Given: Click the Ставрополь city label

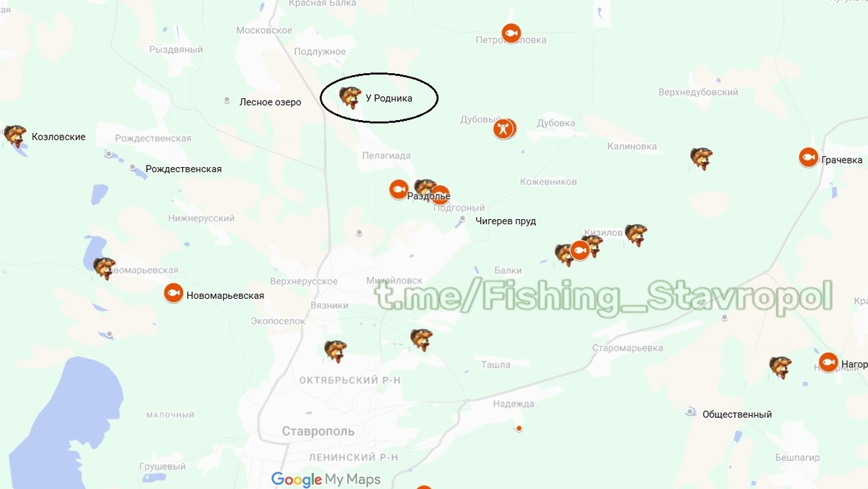Looking at the screenshot, I should coord(318,431).
